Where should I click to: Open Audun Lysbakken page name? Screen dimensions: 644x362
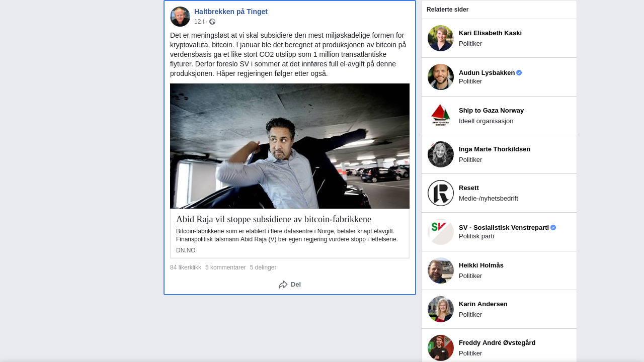(487, 73)
